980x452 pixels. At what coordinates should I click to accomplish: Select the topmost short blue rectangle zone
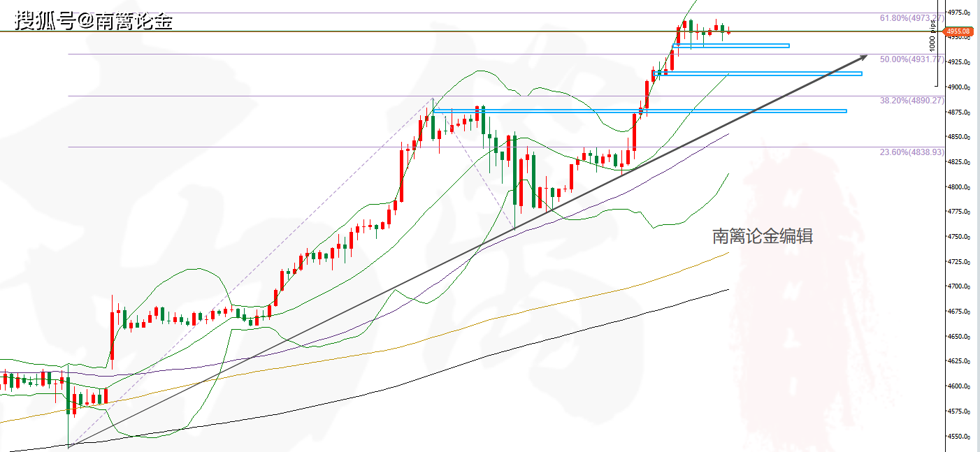730,46
